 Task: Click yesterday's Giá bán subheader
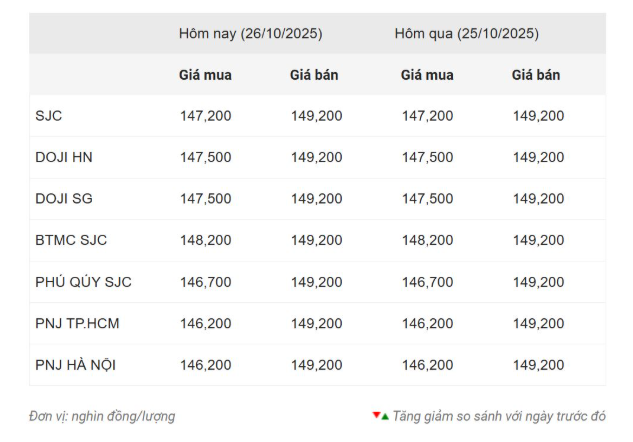pyautogui.click(x=536, y=75)
